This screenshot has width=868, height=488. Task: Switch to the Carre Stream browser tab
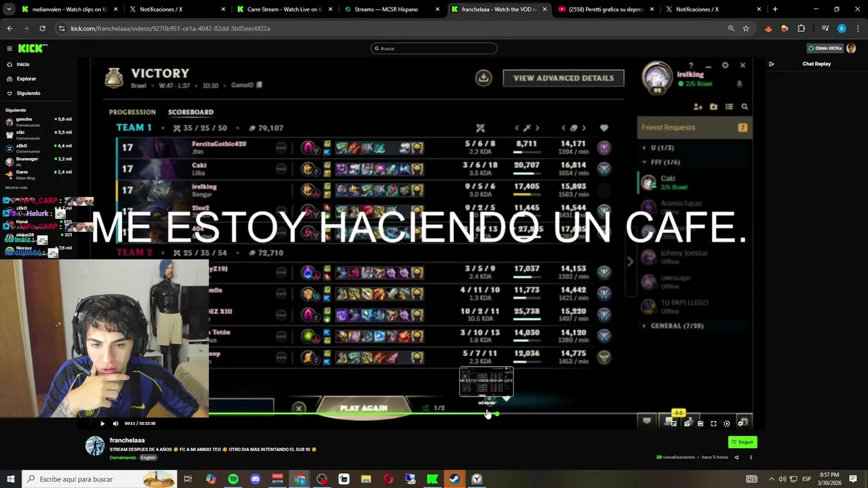tap(283, 9)
